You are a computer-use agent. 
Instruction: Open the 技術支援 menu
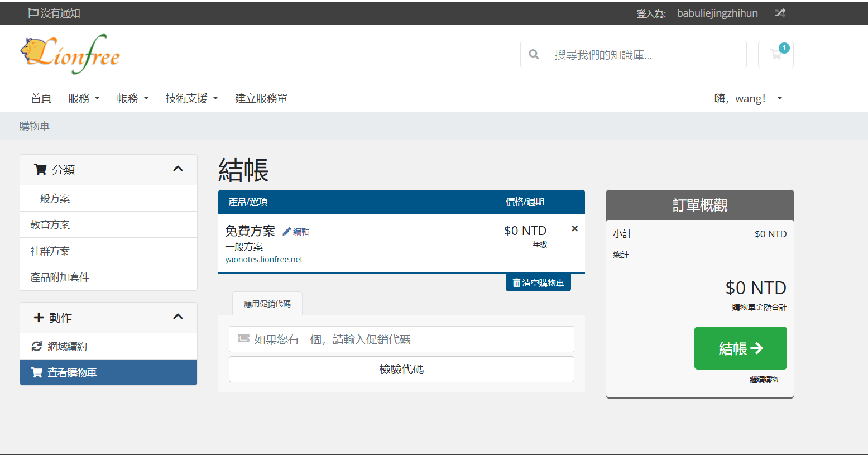pyautogui.click(x=191, y=98)
